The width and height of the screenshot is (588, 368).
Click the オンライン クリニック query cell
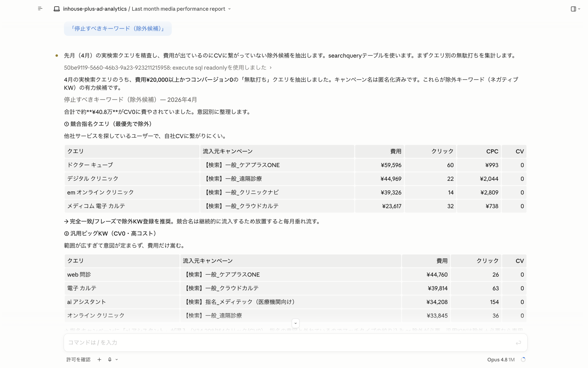(x=122, y=315)
